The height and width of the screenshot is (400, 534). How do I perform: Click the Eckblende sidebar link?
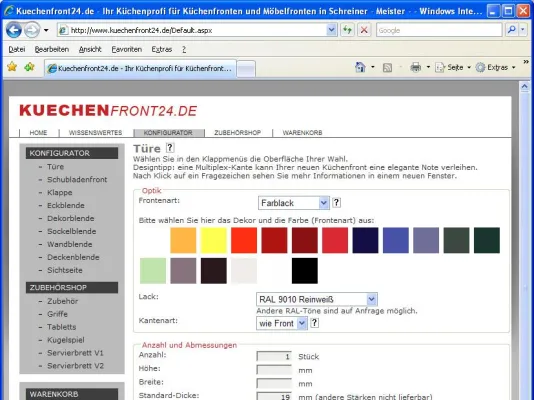[66, 205]
